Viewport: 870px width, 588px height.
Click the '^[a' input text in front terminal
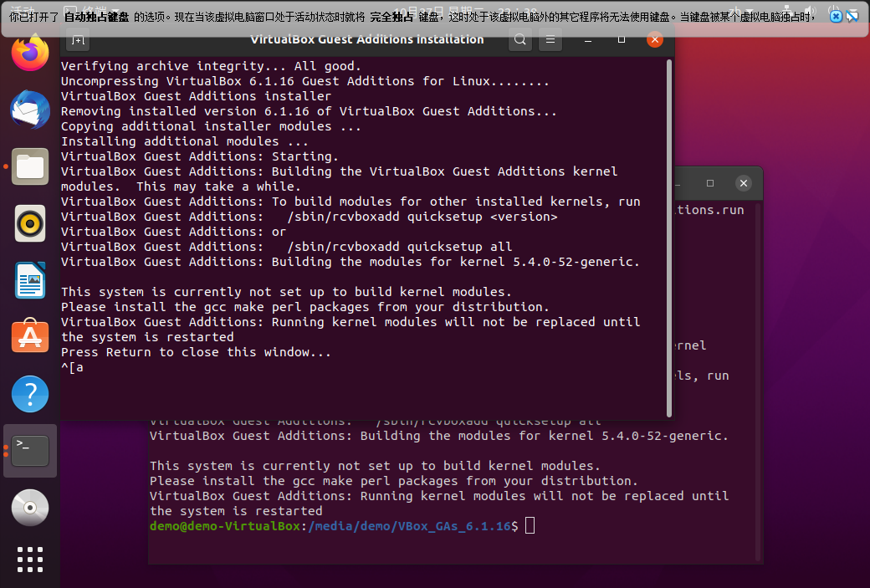[x=72, y=367]
